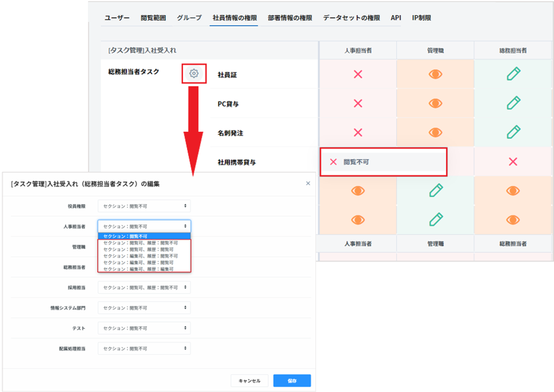Open the 採用担当 permission dropdown

144,287
